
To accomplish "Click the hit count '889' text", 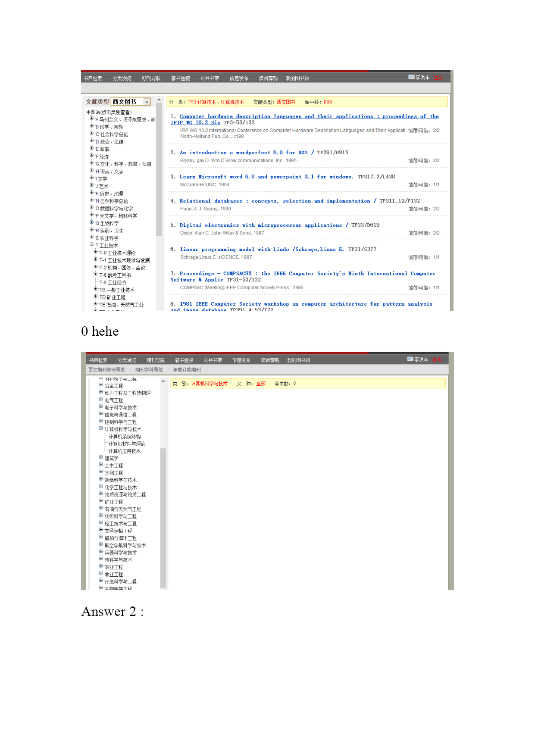I will (328, 102).
